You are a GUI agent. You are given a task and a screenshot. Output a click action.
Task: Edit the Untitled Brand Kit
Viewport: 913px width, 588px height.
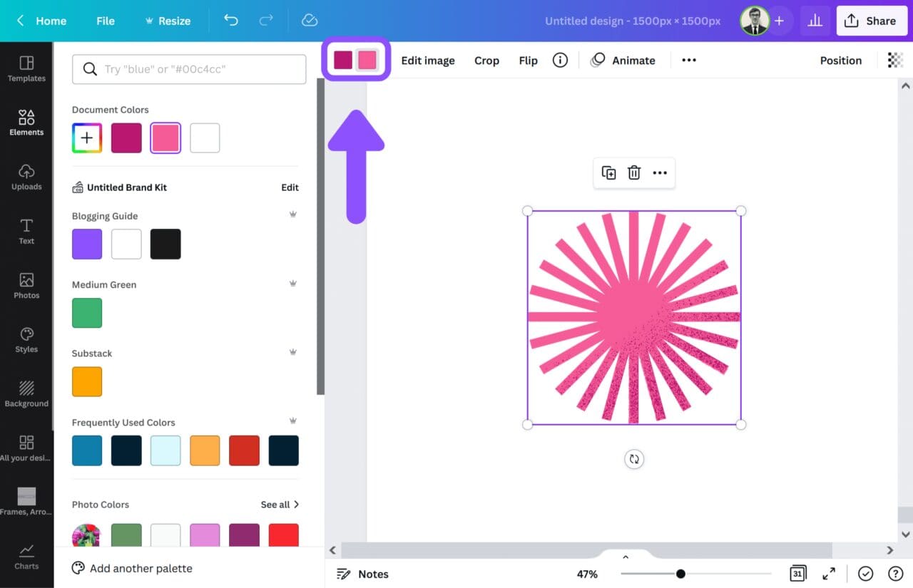(x=290, y=187)
